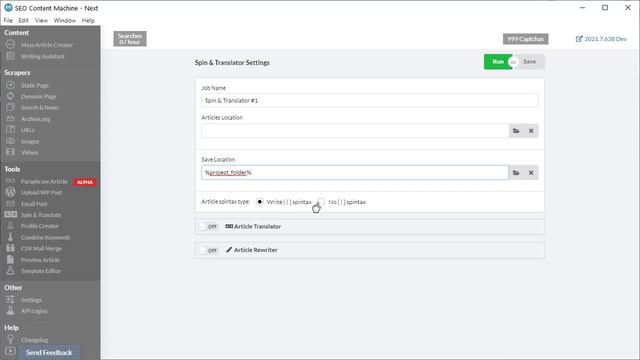Image resolution: width=640 pixels, height=360 pixels.
Task: Toggle Article Rewriter on
Action: click(209, 250)
